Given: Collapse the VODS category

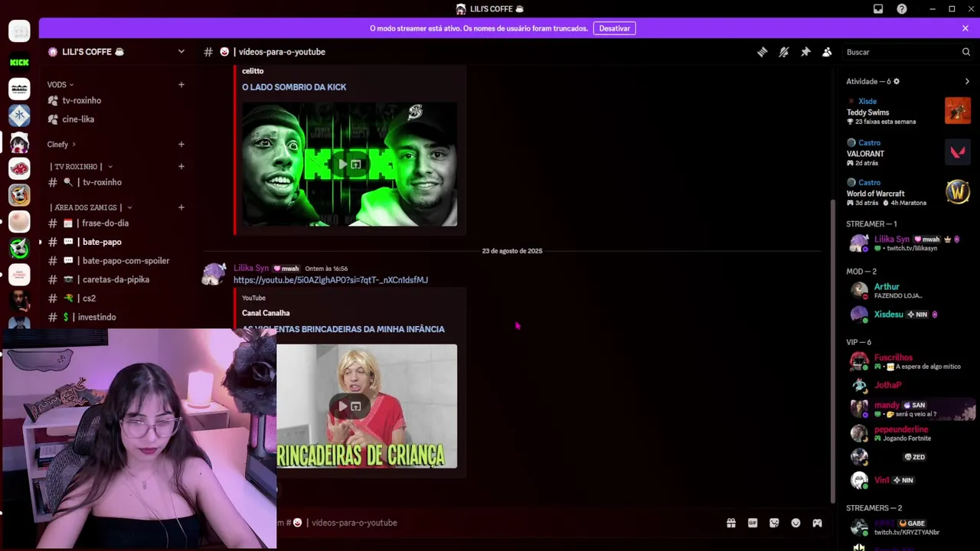Looking at the screenshot, I should [x=60, y=84].
